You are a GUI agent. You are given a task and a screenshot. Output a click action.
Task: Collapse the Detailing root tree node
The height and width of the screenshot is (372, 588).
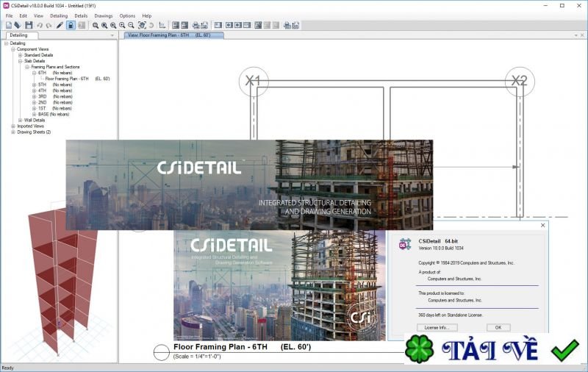coord(7,43)
